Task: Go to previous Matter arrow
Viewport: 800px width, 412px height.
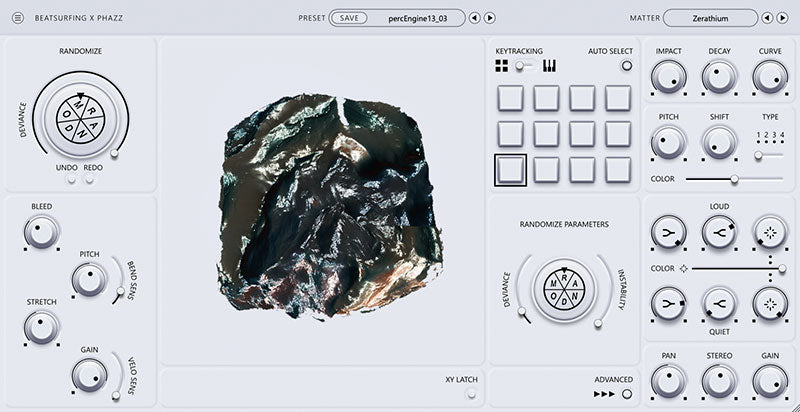Action: pos(767,18)
